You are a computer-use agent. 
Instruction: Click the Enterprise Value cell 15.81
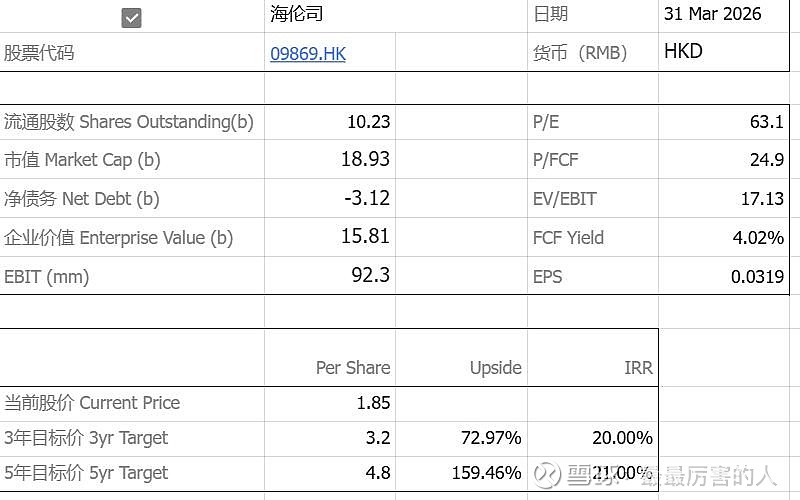[368, 237]
